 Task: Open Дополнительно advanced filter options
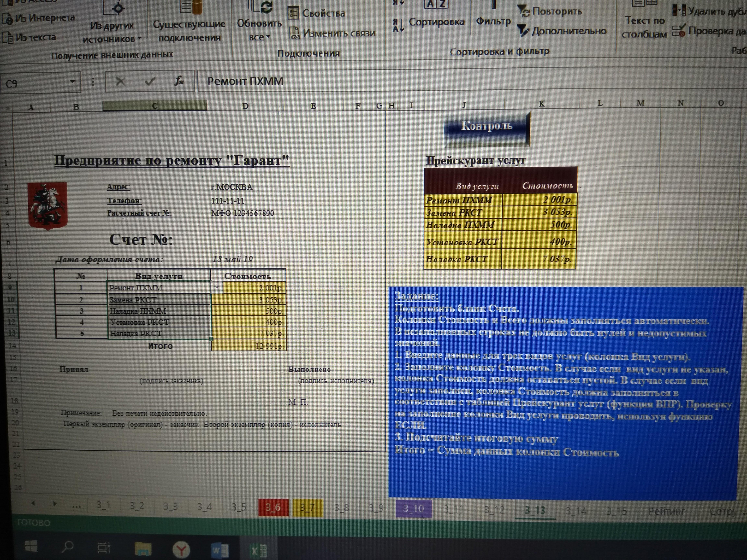[562, 31]
